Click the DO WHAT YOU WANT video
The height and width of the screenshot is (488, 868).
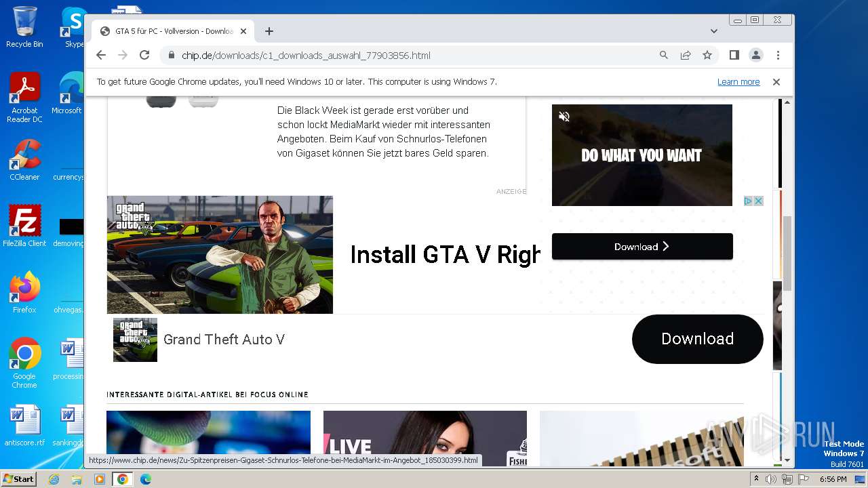tap(642, 155)
